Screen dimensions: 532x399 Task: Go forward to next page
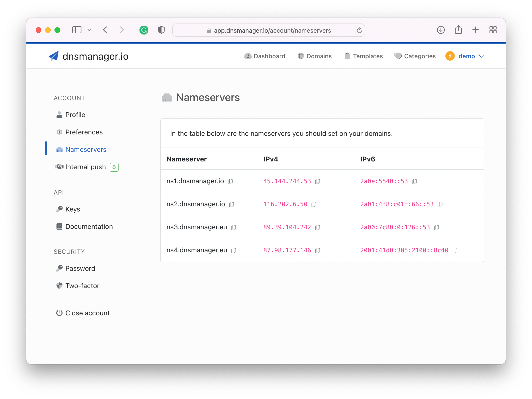122,30
